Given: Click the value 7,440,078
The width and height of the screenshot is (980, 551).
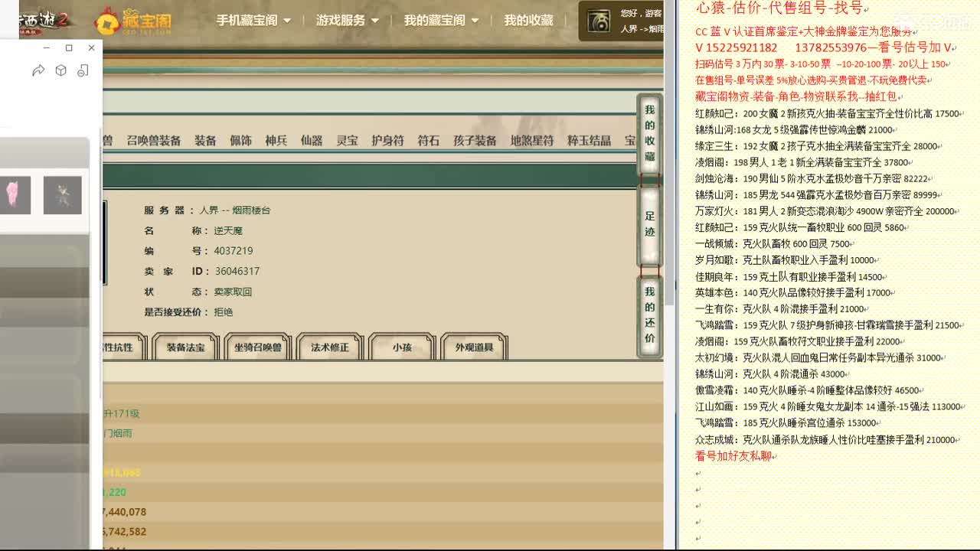Looking at the screenshot, I should click(123, 512).
